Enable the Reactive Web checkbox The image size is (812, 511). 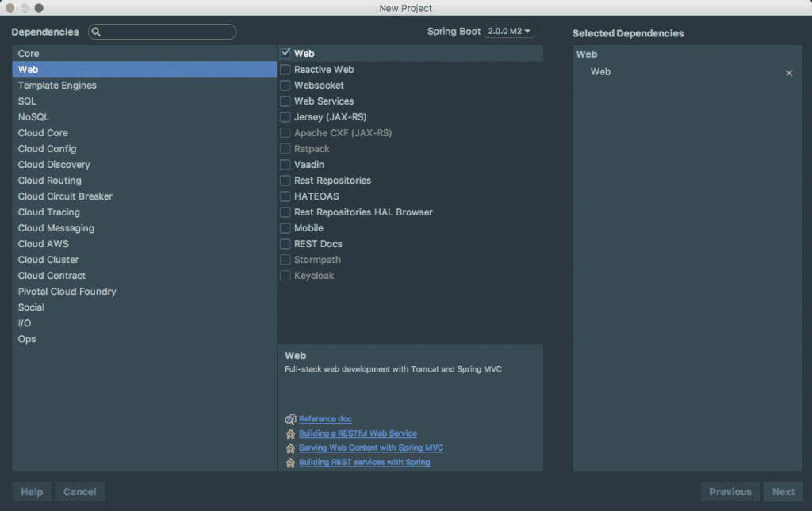pos(285,70)
